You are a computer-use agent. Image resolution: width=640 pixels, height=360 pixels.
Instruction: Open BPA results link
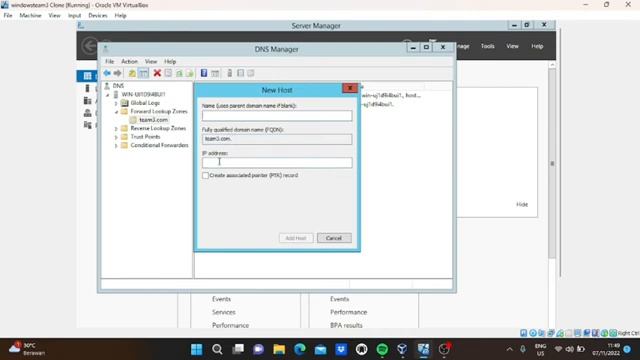tap(346, 325)
